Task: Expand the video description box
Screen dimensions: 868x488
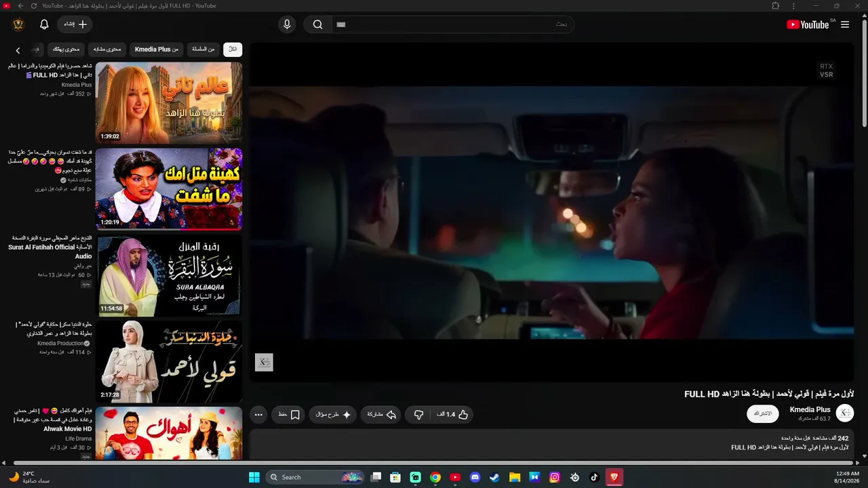Action: tap(551, 443)
